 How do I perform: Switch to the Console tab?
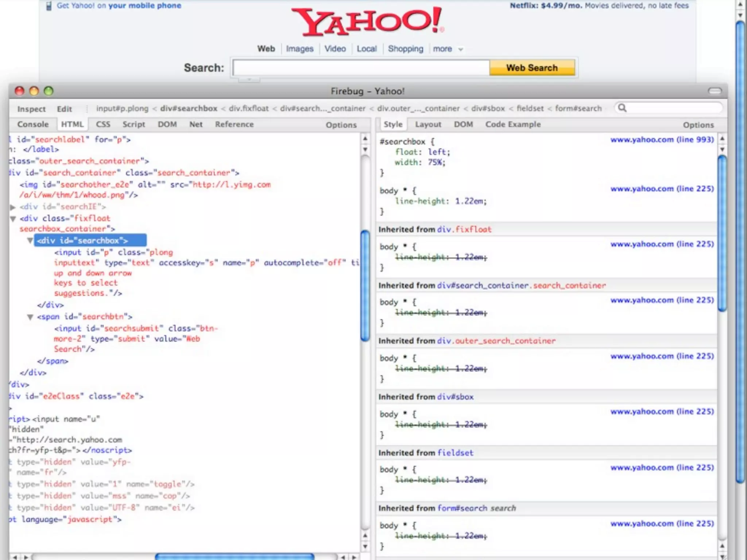click(33, 124)
